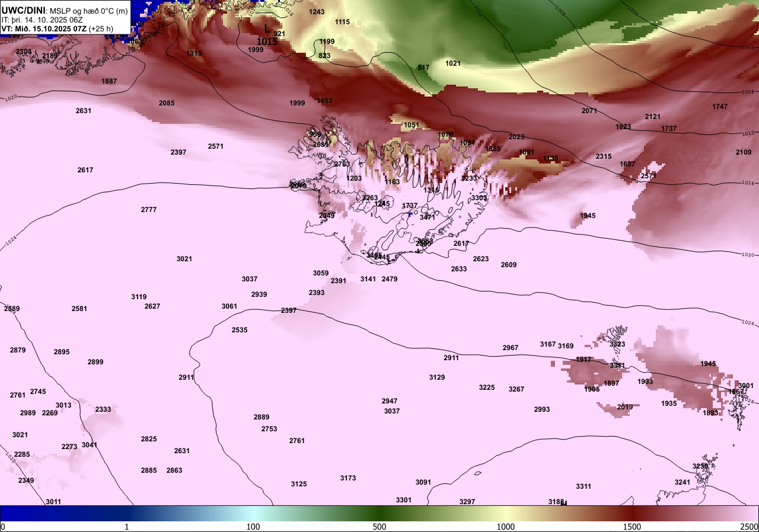Click the map value 2479
This screenshot has height=532, width=759.
[x=390, y=279]
